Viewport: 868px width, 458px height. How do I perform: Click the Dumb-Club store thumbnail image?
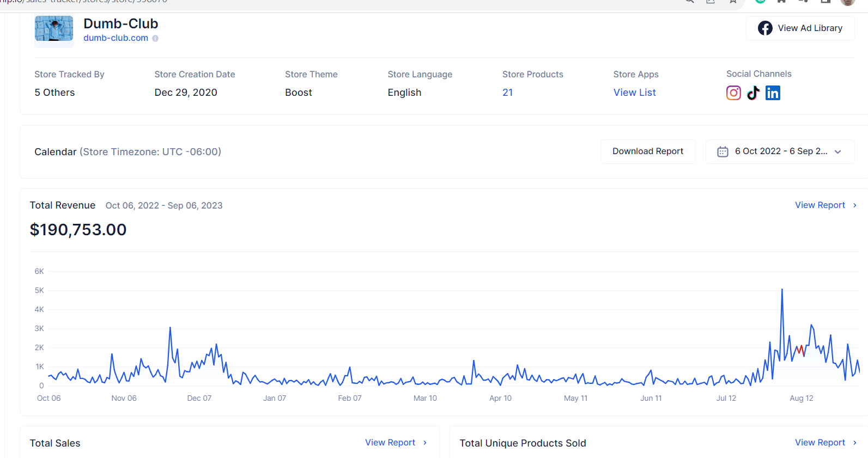point(54,29)
